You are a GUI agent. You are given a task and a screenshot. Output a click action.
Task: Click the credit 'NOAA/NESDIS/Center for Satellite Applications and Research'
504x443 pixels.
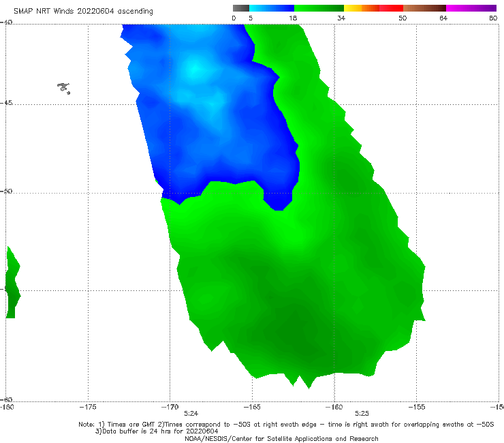tap(281, 438)
